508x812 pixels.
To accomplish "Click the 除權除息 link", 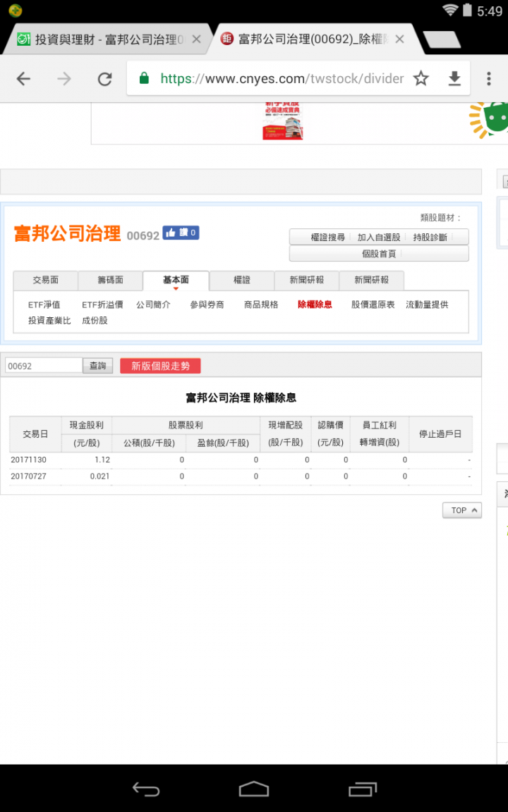I will pyautogui.click(x=315, y=304).
